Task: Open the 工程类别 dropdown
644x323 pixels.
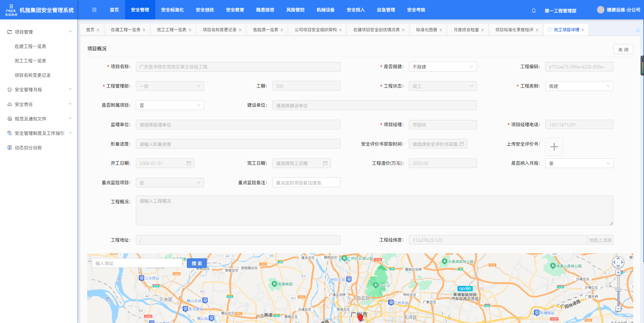Action: 579,86
